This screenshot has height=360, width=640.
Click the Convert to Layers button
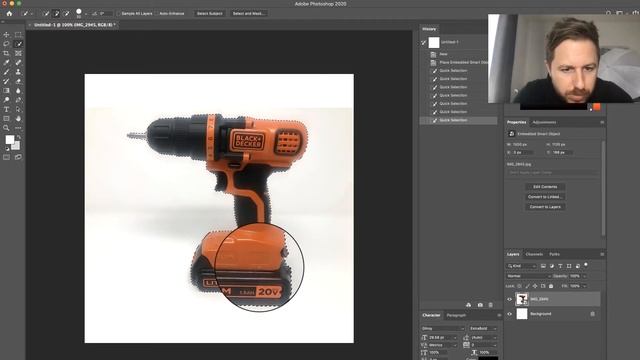(545, 207)
